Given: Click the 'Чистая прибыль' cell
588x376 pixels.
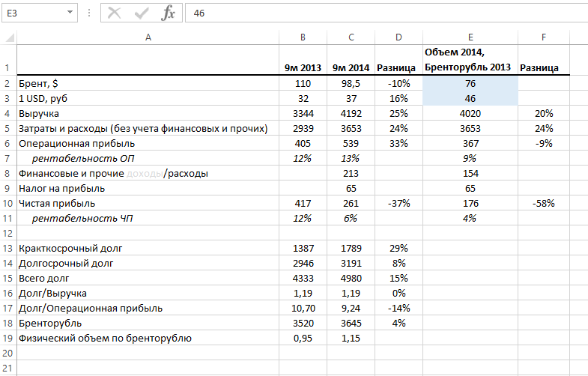Looking at the screenshot, I should coord(148,203).
